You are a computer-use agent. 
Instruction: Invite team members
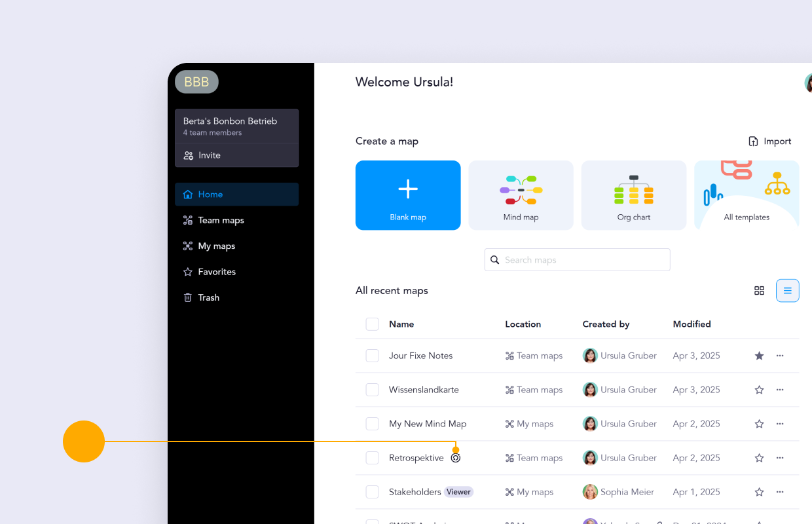tap(236, 155)
